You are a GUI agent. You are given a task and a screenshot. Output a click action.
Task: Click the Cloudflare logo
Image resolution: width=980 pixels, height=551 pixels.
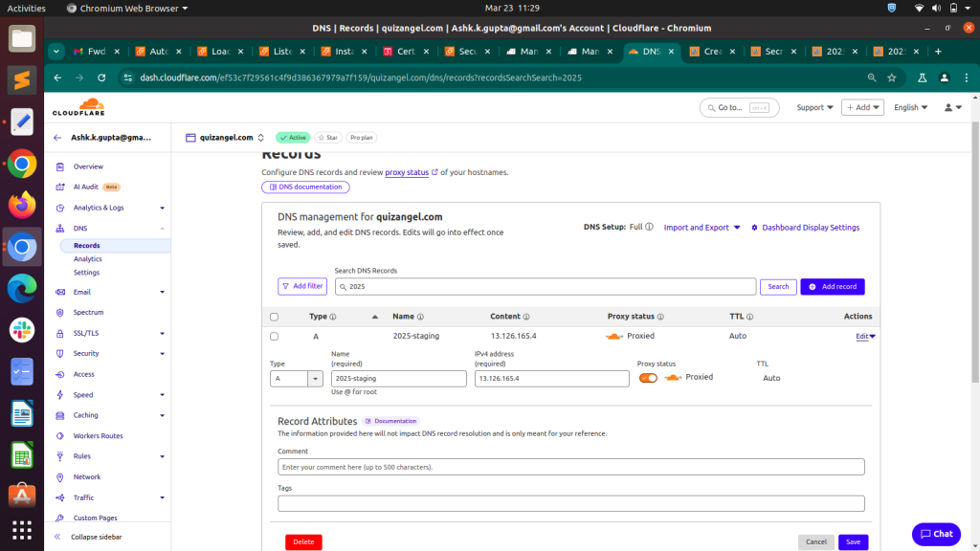point(78,107)
